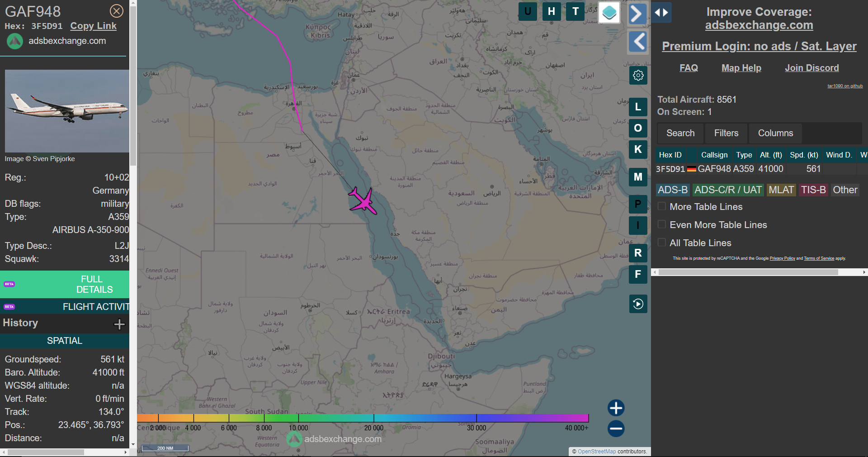Close the GAF948 aircraft info panel
Image resolution: width=868 pixels, height=457 pixels.
pyautogui.click(x=117, y=11)
